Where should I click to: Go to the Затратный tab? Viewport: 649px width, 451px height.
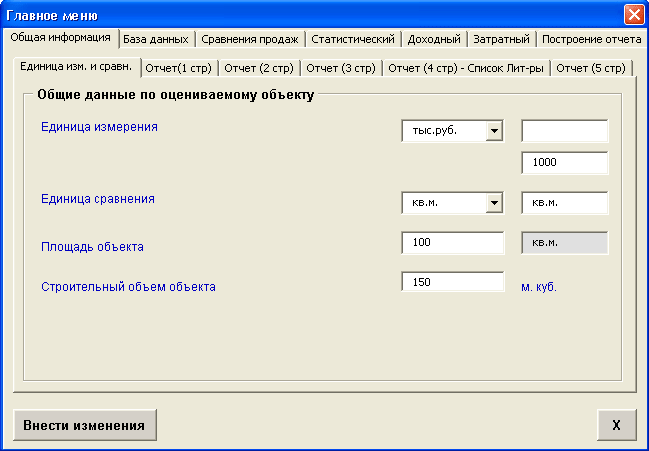coord(502,39)
